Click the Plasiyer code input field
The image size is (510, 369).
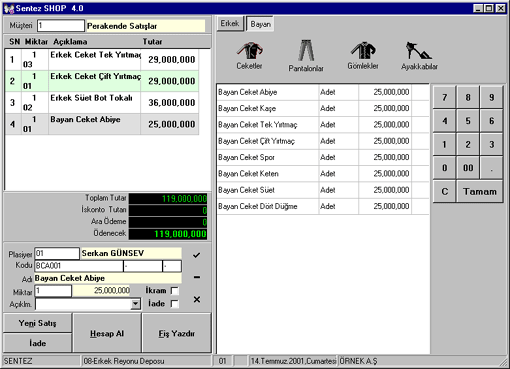click(57, 254)
